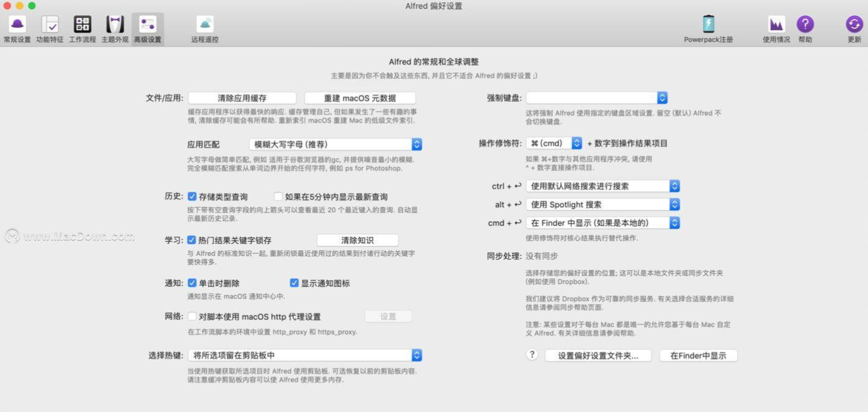Click the Powerpack注册 battery icon

click(x=709, y=25)
